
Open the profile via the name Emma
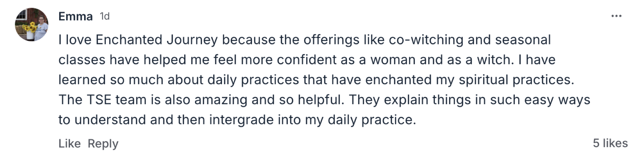tap(75, 16)
